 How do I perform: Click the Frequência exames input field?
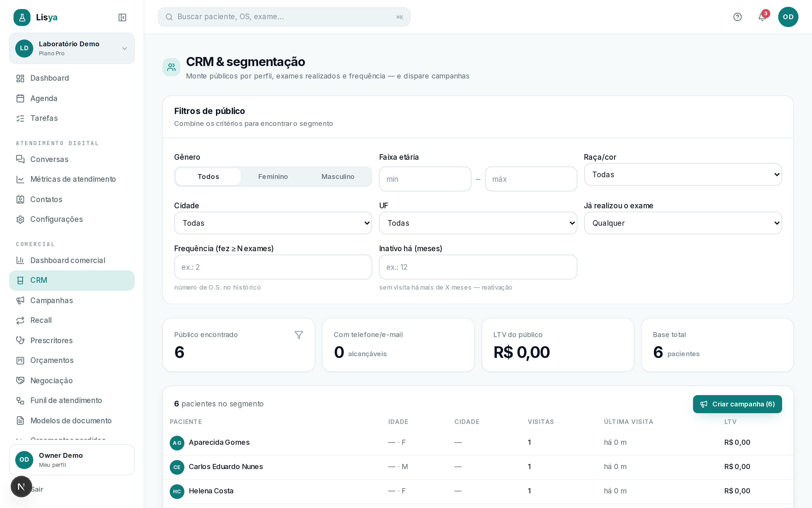(x=273, y=267)
